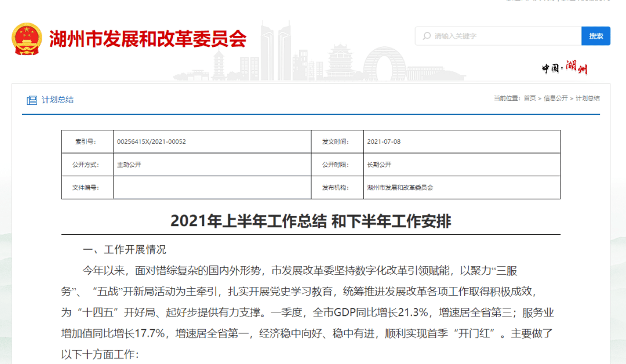The height and width of the screenshot is (364, 626).
Task: Click the 公开方式 value 主动公开
Action: click(x=129, y=164)
